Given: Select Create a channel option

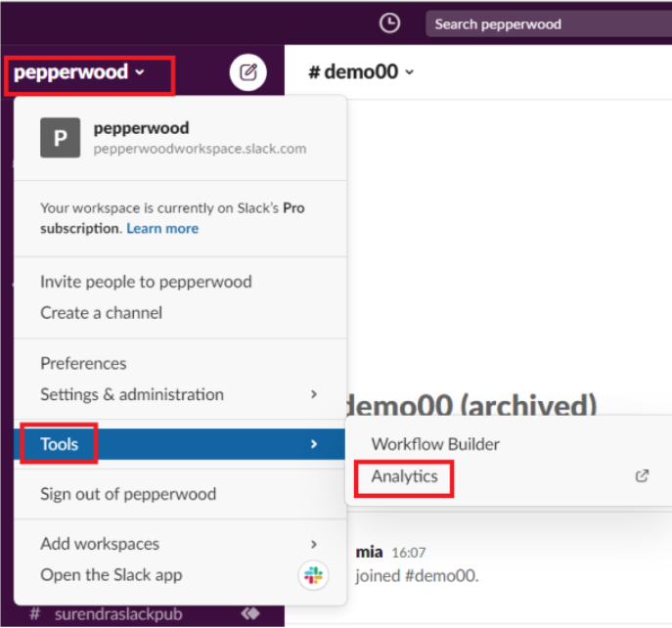Looking at the screenshot, I should [101, 313].
